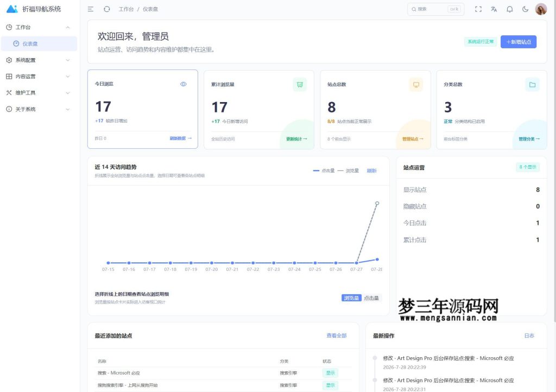Toggle the sidebar collapse hamburger icon

tap(91, 9)
